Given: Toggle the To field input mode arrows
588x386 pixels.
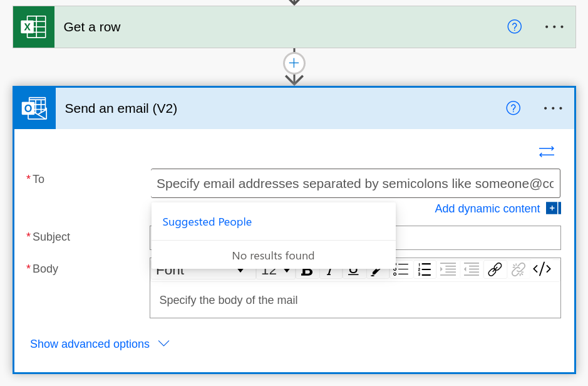Looking at the screenshot, I should tap(547, 152).
